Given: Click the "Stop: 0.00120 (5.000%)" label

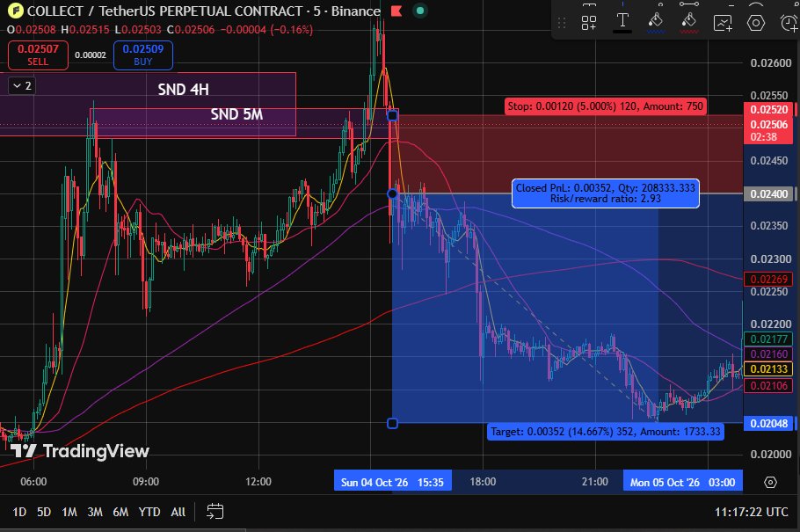Looking at the screenshot, I should coord(605,106).
